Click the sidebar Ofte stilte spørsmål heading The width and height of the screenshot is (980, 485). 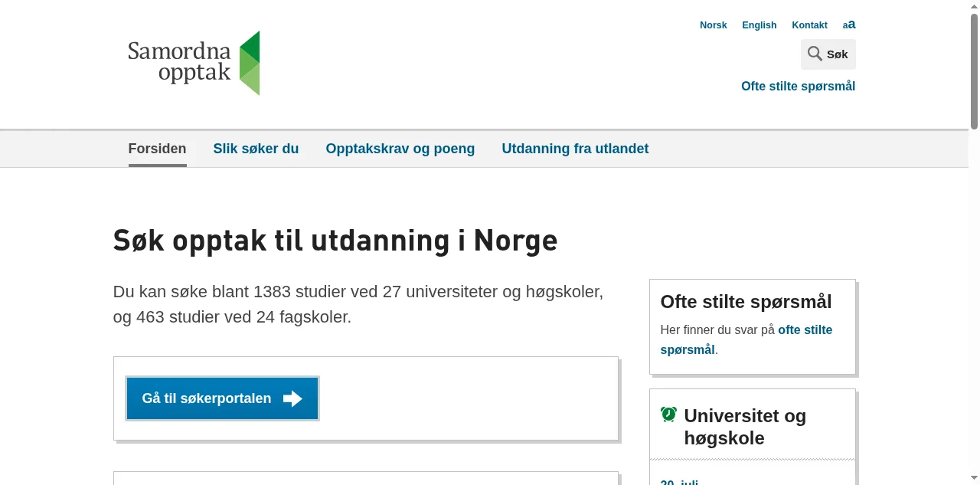pyautogui.click(x=746, y=301)
